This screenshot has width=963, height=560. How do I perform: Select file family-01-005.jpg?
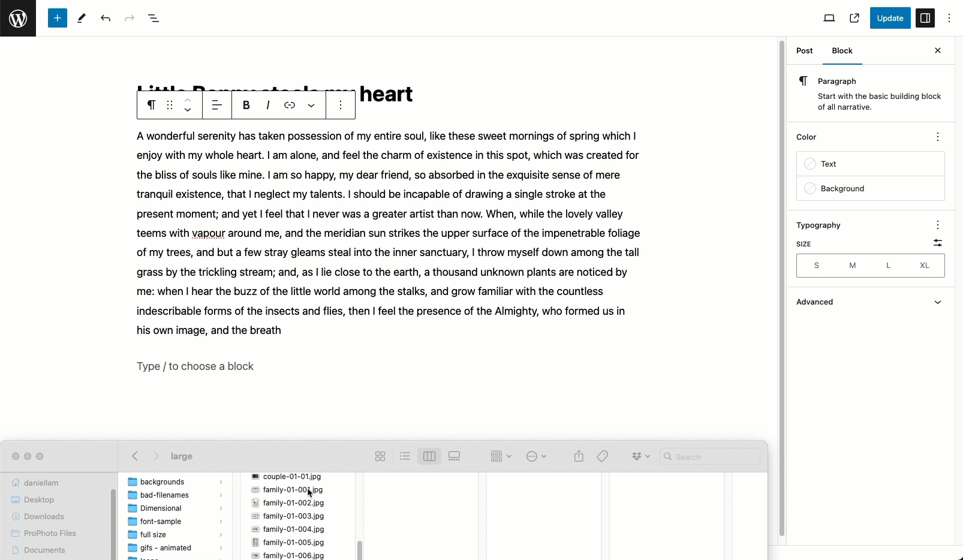point(293,543)
